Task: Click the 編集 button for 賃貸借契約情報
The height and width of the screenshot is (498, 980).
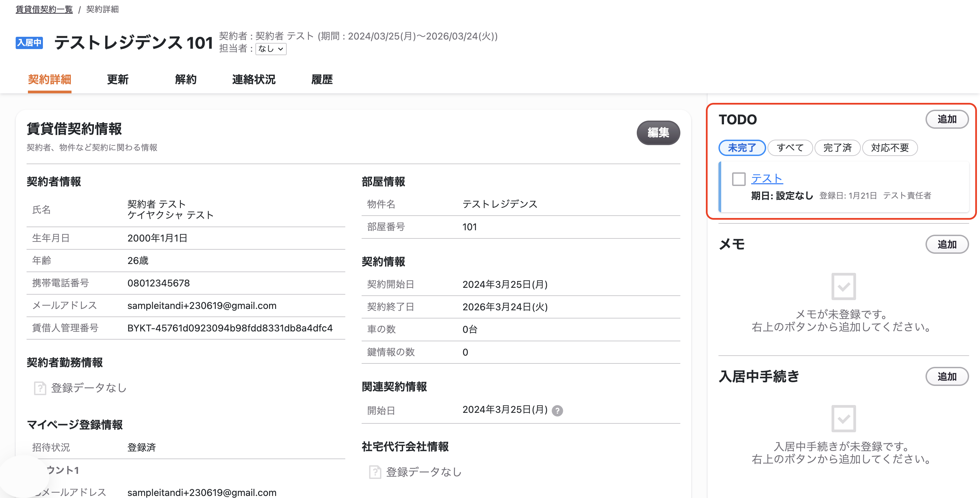Action: tap(658, 133)
